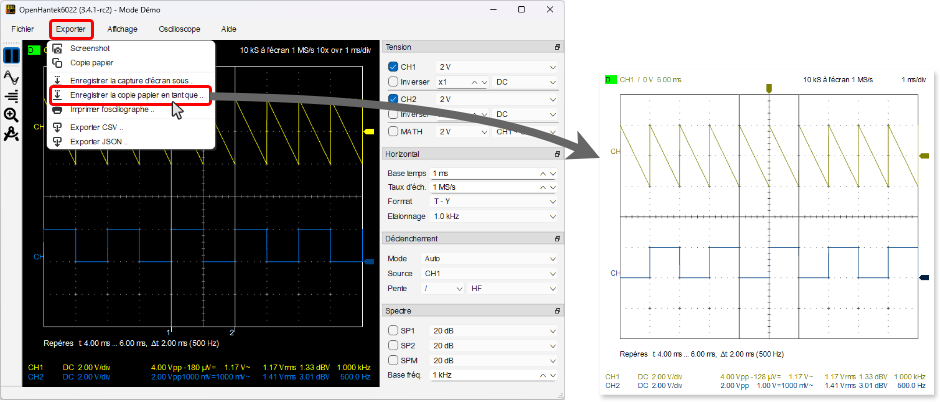The width and height of the screenshot is (940, 402).
Task: Open the Oscilloscope menu
Action: (x=179, y=29)
